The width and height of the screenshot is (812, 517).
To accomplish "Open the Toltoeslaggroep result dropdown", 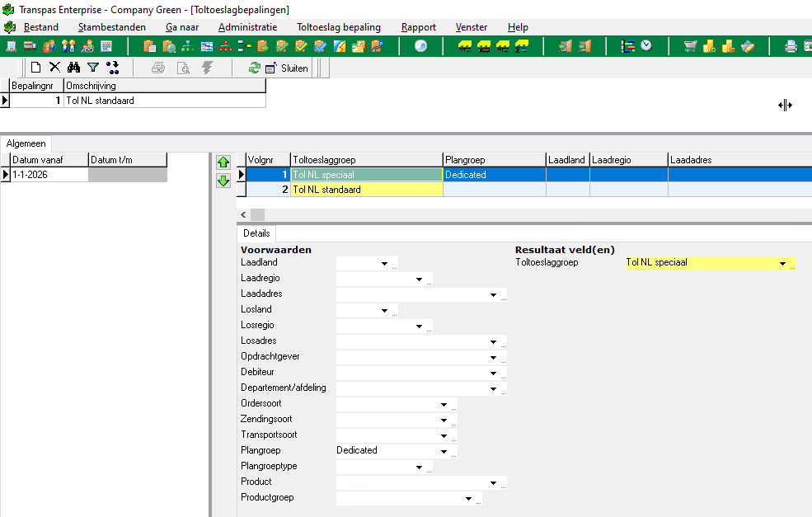I will [x=782, y=264].
